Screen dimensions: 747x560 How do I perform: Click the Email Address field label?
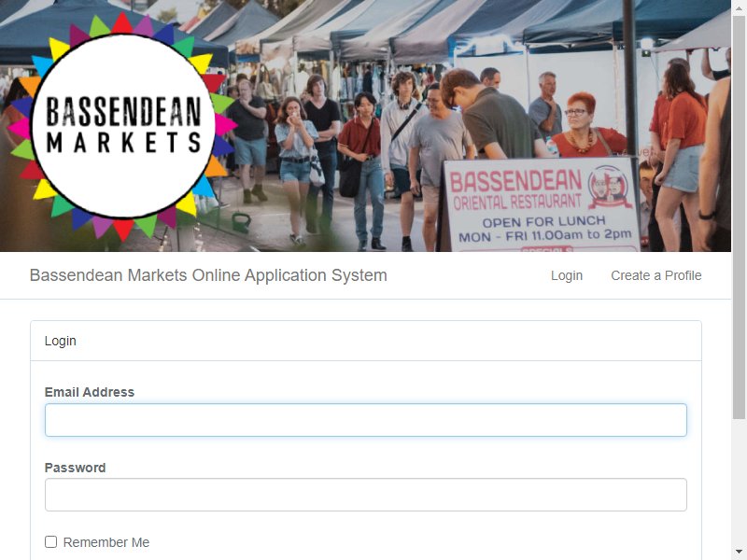tap(90, 392)
